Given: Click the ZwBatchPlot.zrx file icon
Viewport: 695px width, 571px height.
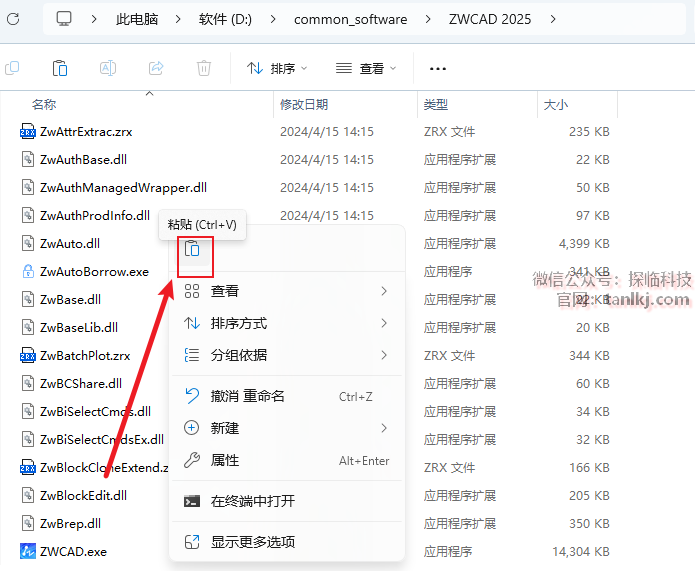Looking at the screenshot, I should click(x=28, y=356).
